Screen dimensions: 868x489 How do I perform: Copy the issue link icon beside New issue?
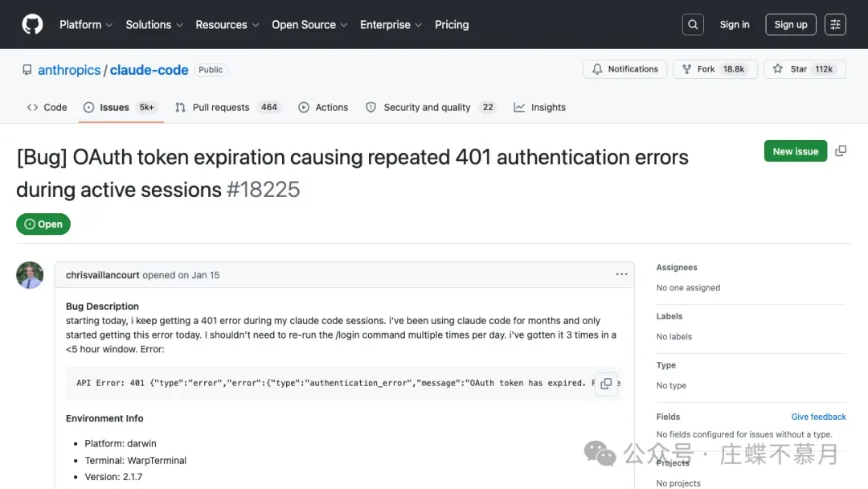[841, 151]
